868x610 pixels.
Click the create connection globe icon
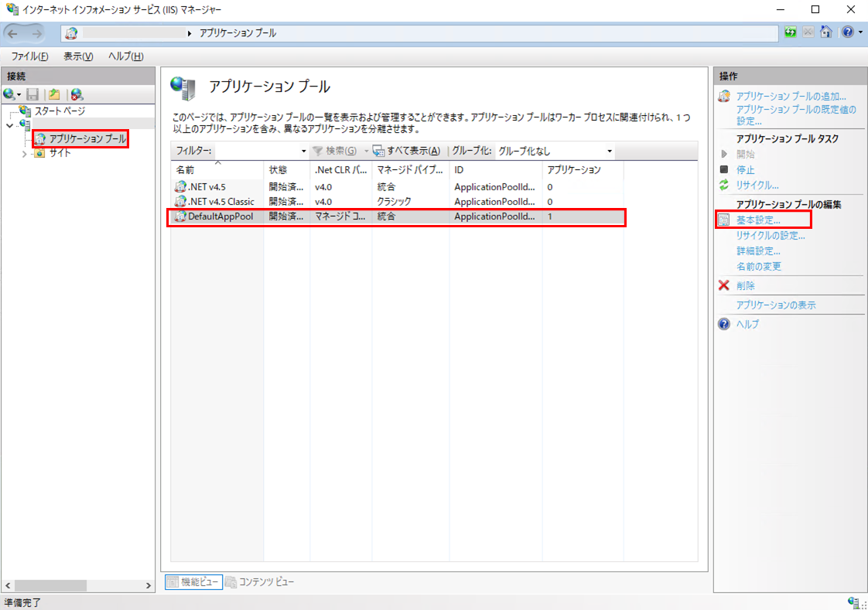click(x=9, y=94)
